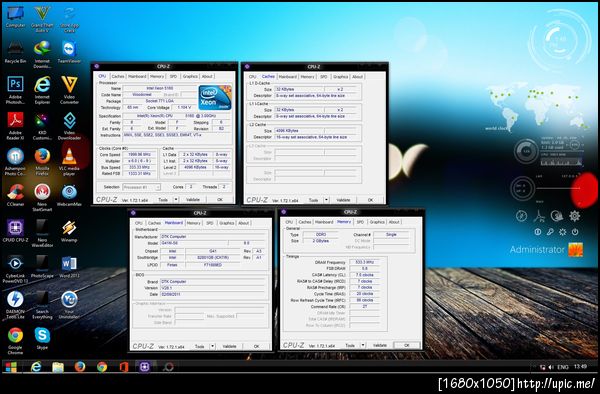Click Tools button in the Memory window
The image size is (600, 394).
350,345
